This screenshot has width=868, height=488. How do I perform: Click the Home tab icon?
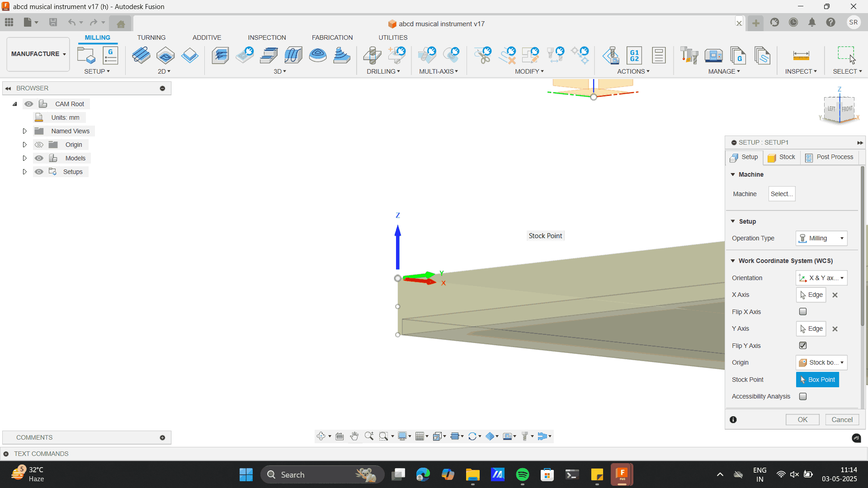[121, 23]
